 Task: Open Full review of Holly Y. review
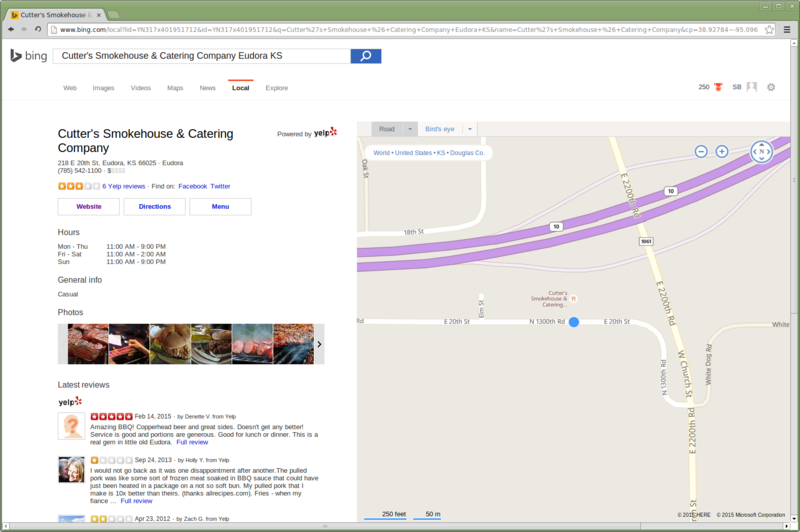click(136, 501)
